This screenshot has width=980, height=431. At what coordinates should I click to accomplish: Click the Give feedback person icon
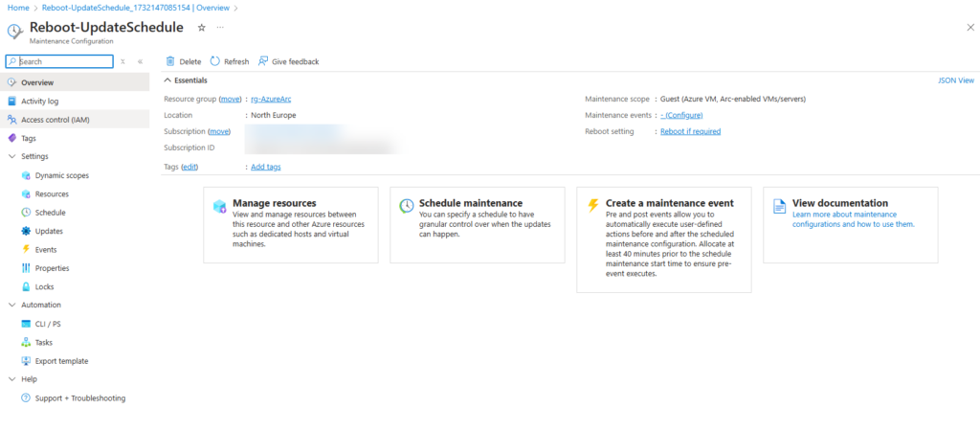coord(263,61)
